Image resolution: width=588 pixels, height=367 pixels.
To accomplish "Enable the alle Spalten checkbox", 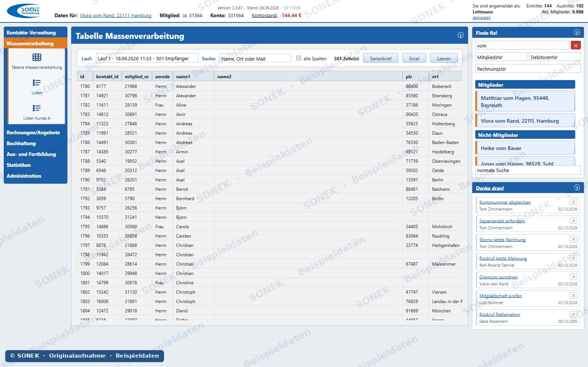I will pyautogui.click(x=298, y=58).
